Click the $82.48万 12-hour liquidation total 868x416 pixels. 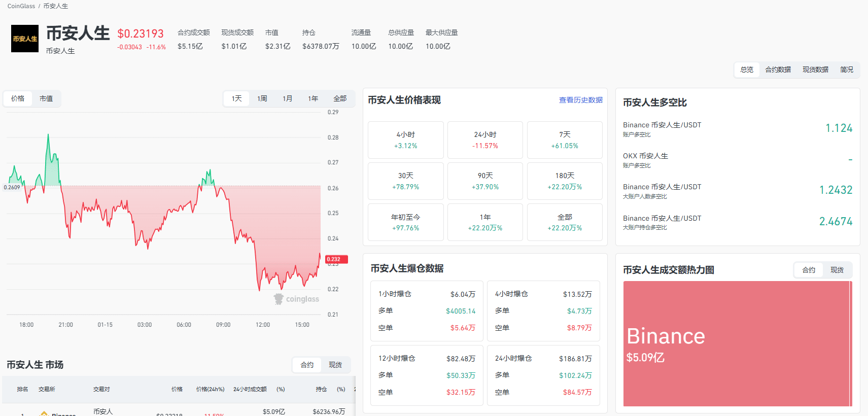coord(461,359)
